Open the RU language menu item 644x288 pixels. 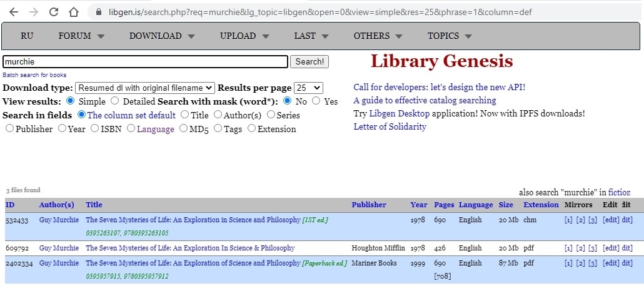click(x=27, y=36)
